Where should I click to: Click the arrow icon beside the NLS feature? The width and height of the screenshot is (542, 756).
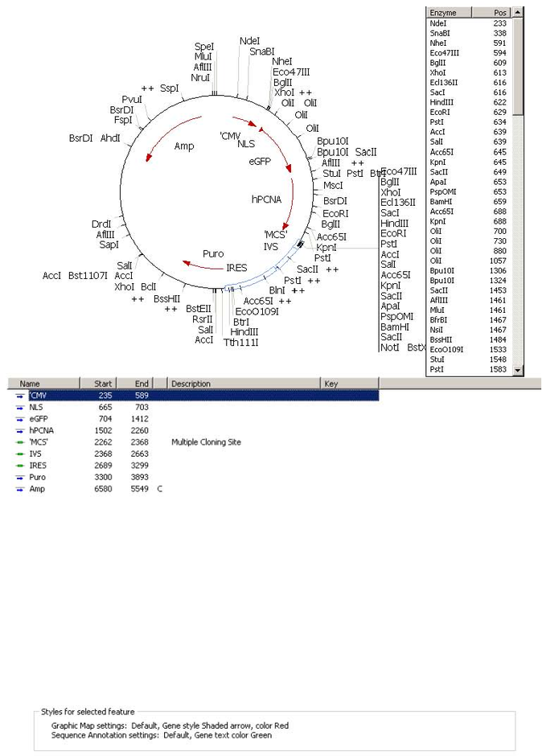(19, 408)
